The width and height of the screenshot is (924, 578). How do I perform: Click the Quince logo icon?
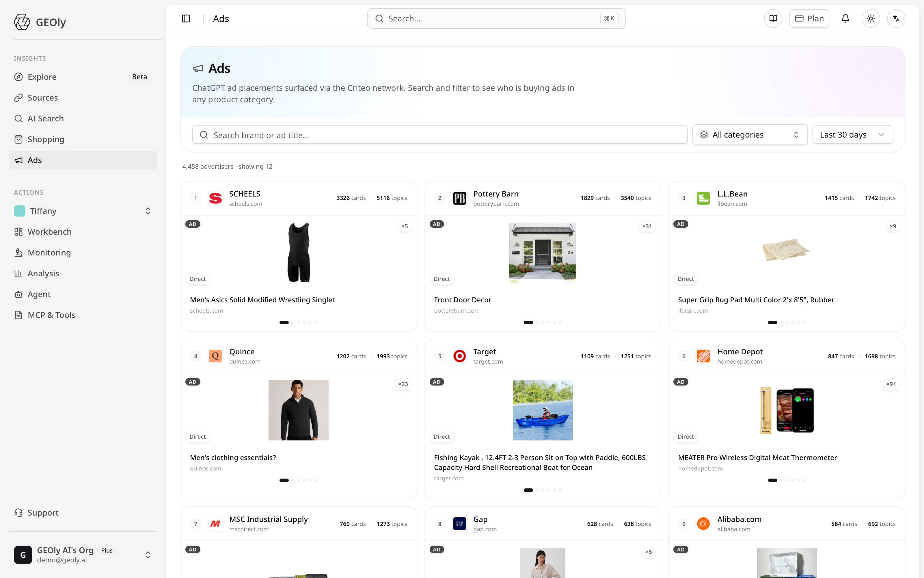[215, 356]
